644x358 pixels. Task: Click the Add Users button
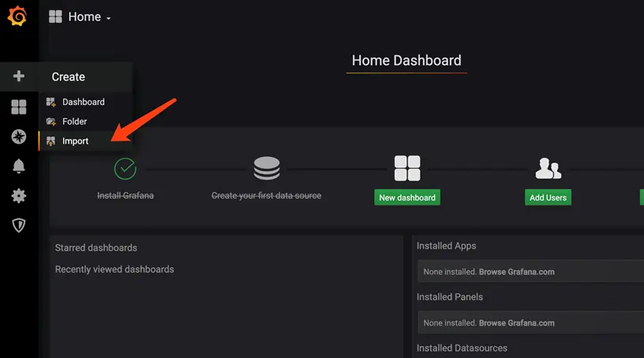pyautogui.click(x=548, y=197)
